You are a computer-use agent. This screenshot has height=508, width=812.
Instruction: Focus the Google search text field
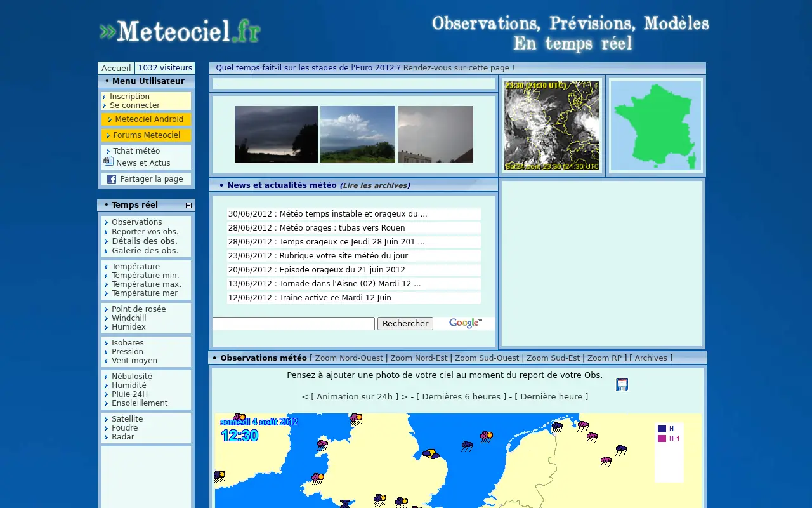tap(294, 324)
